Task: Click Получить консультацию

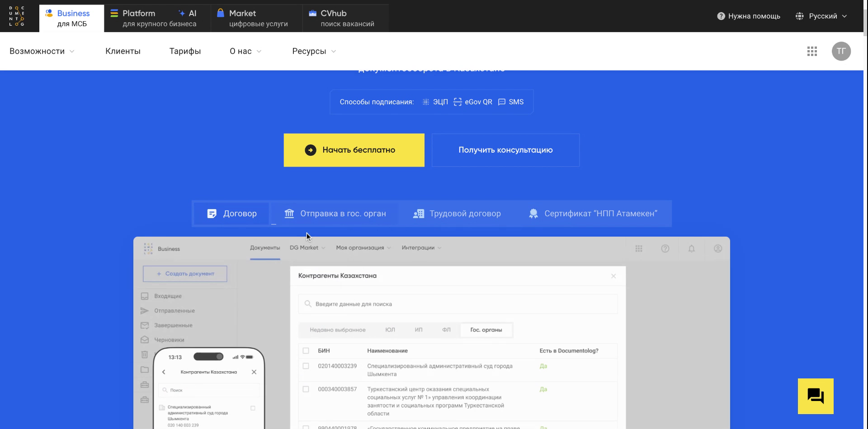Action: [505, 149]
